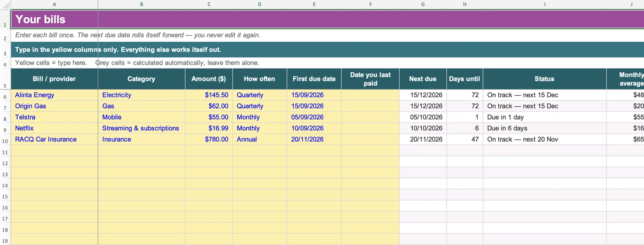This screenshot has height=245, width=644.
Task: Click the 'Type in the yellow columns only' banner
Action: pos(328,49)
